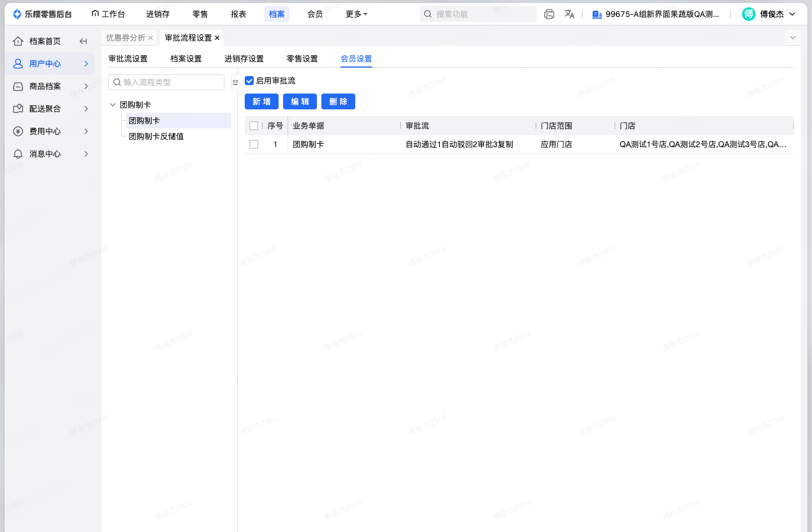Open the 工作台 menu
This screenshot has width=812, height=532.
108,14
